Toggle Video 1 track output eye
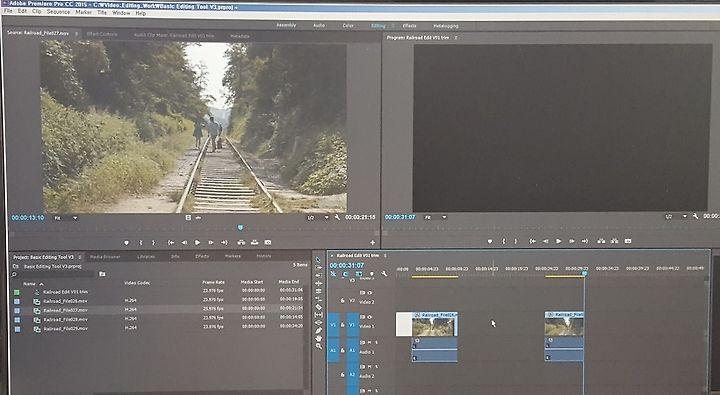The height and width of the screenshot is (395, 720). (369, 317)
